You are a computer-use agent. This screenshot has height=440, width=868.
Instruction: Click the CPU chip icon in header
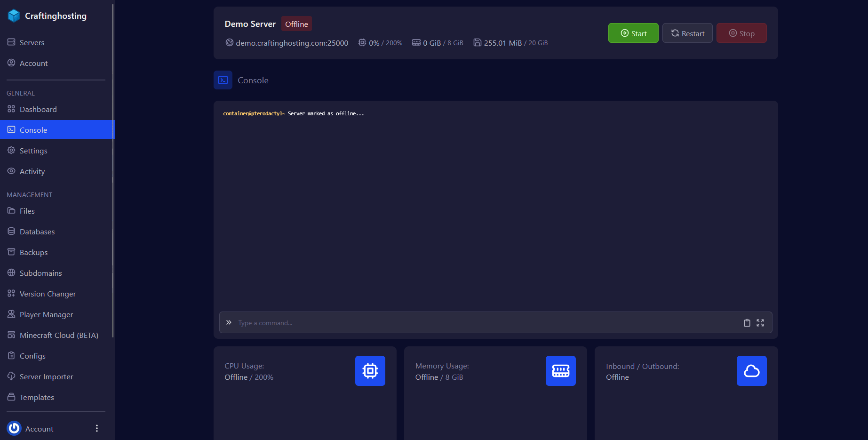[x=362, y=42]
